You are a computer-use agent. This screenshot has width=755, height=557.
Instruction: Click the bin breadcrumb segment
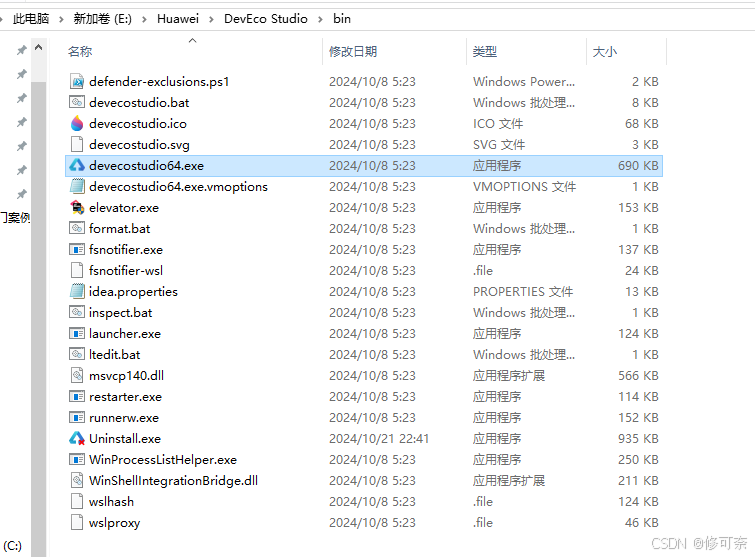[x=342, y=19]
